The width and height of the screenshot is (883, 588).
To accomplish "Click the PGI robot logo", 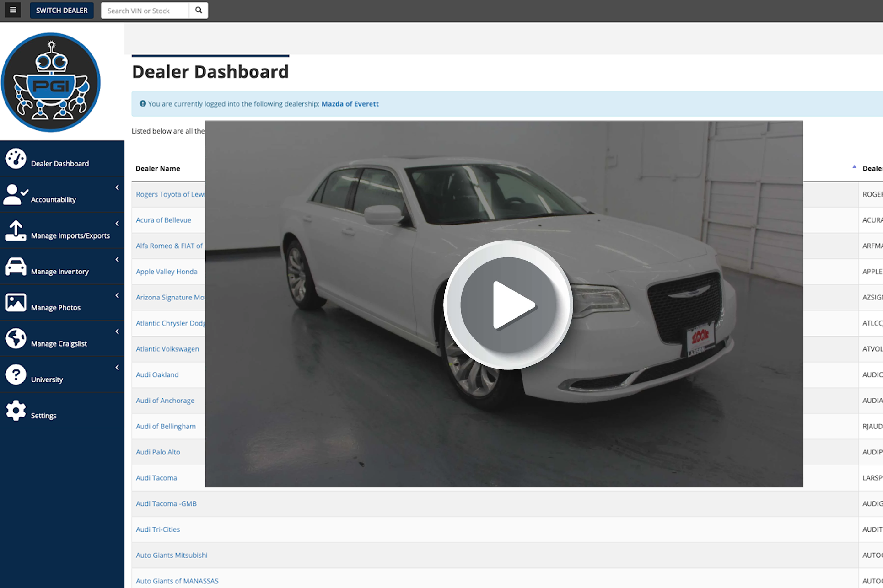I will click(51, 82).
